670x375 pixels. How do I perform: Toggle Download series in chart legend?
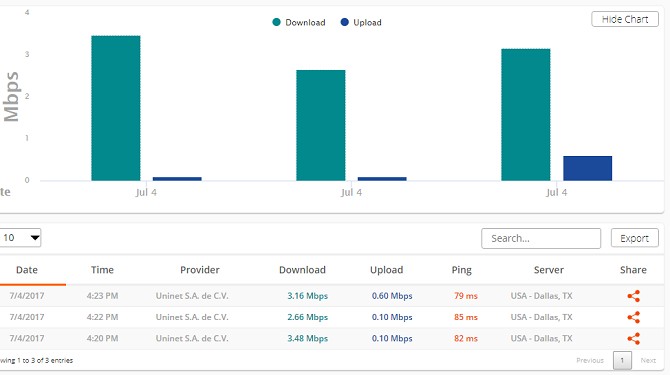tap(299, 22)
